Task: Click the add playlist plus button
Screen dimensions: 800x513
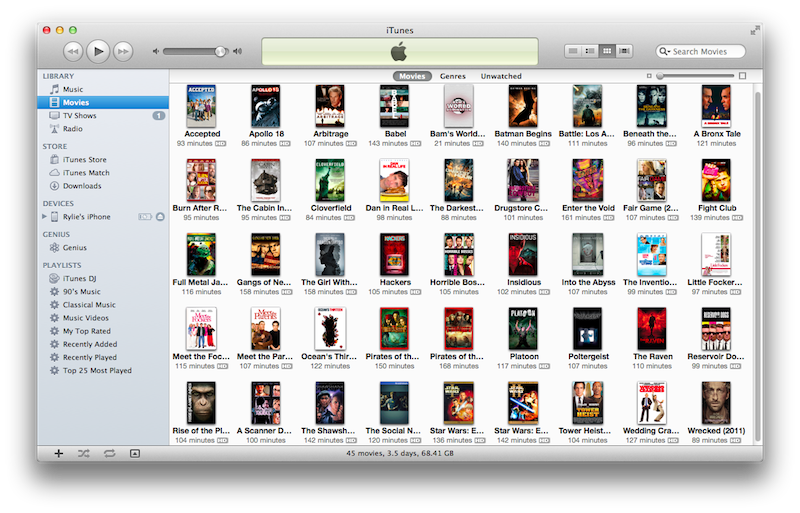Action: (59, 453)
